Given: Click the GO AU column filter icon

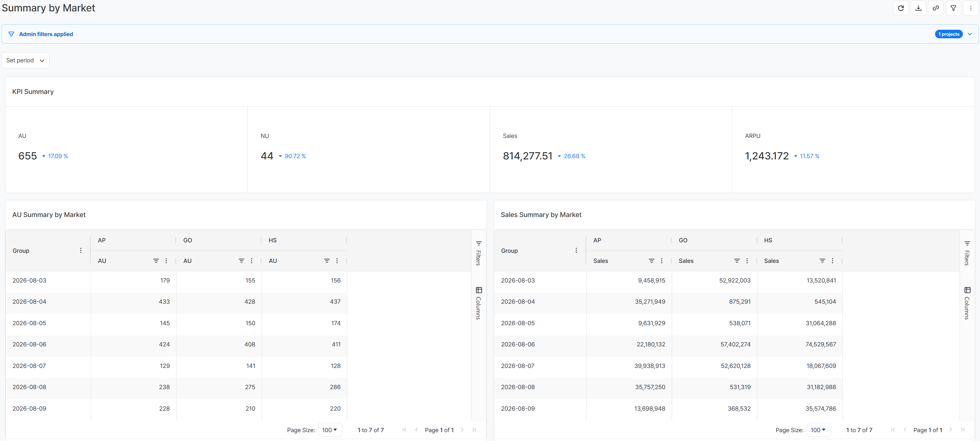Looking at the screenshot, I should [241, 261].
